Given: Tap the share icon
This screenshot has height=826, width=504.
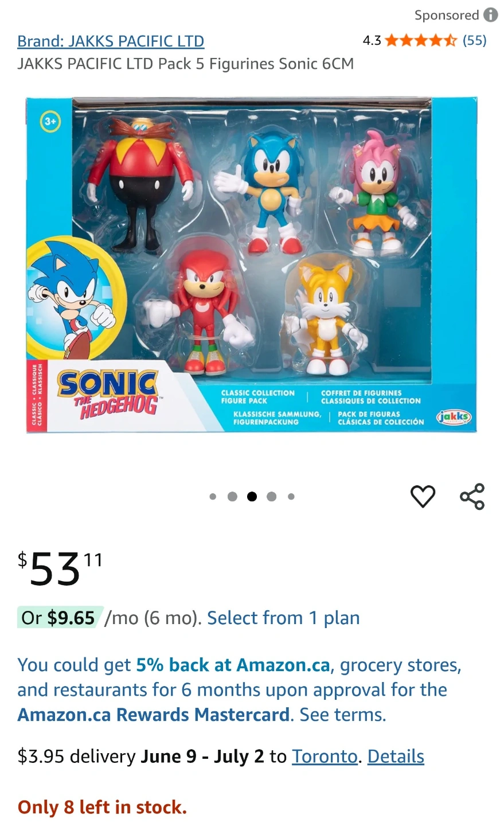Looking at the screenshot, I should 472,496.
